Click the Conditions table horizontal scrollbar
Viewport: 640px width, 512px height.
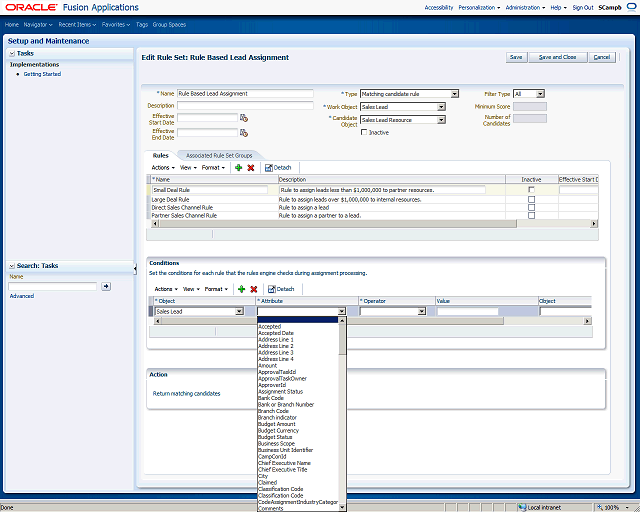333,321
